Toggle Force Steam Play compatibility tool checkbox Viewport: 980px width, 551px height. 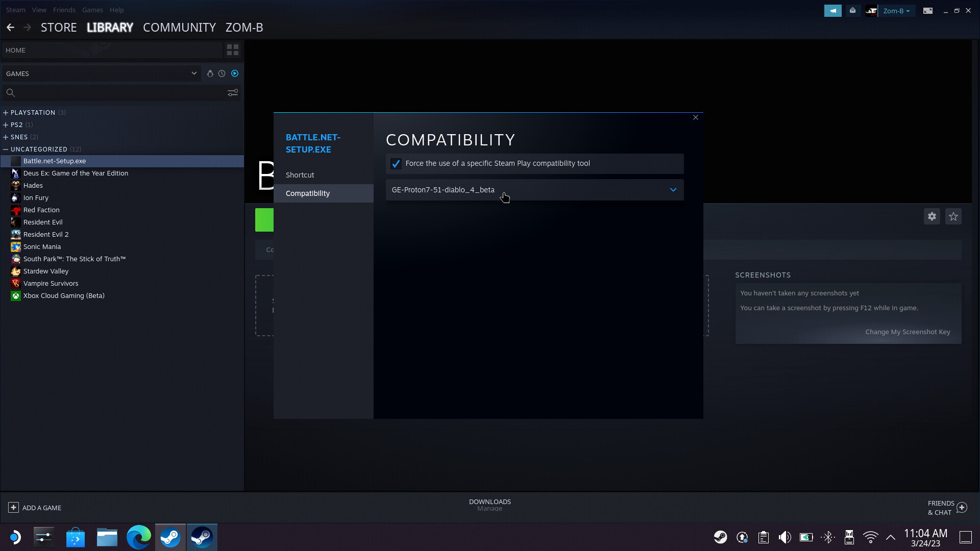[396, 164]
